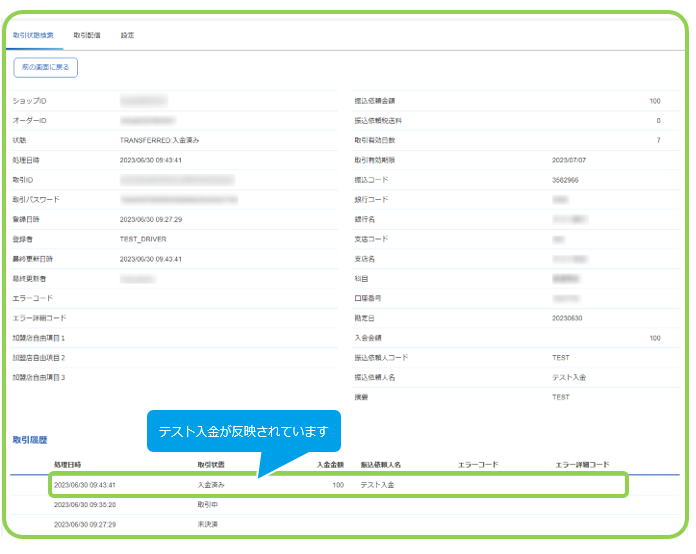Click the 入金済み status in the history table
This screenshot has width=696, height=554.
coord(211,485)
